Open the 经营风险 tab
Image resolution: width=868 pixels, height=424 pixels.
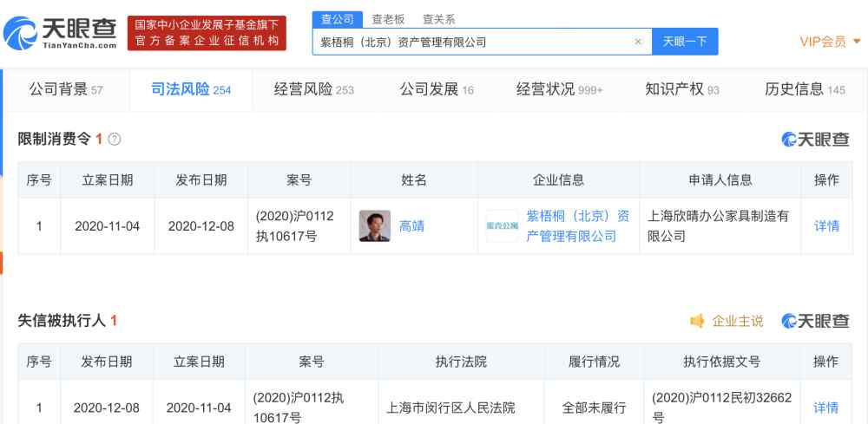[314, 89]
